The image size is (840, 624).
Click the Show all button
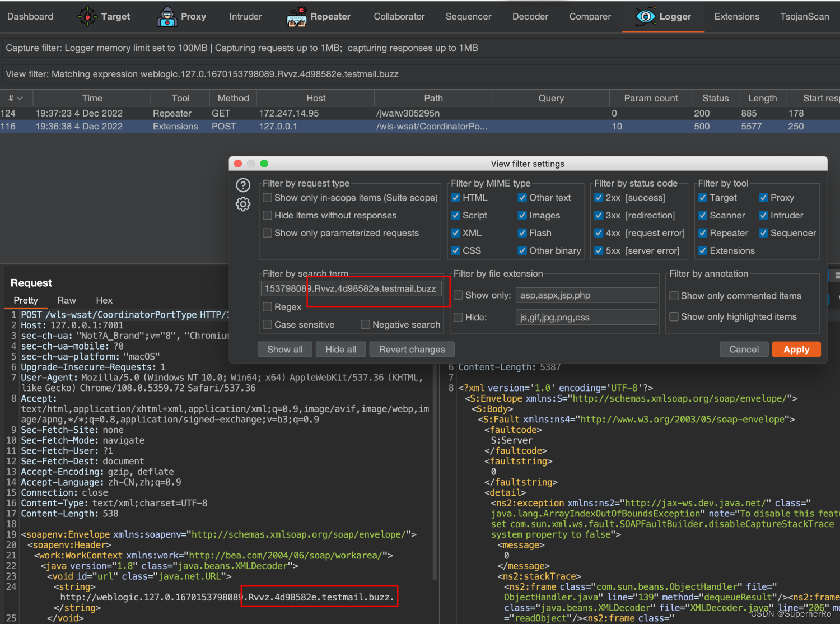pyautogui.click(x=285, y=350)
